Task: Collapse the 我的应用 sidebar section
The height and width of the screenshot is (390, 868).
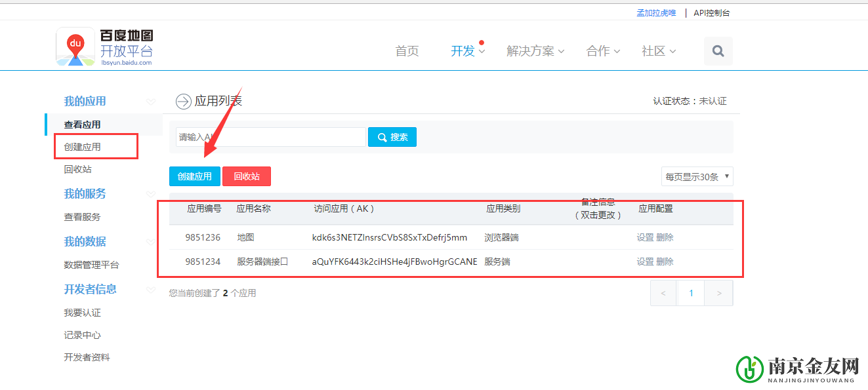Action: 150,102
